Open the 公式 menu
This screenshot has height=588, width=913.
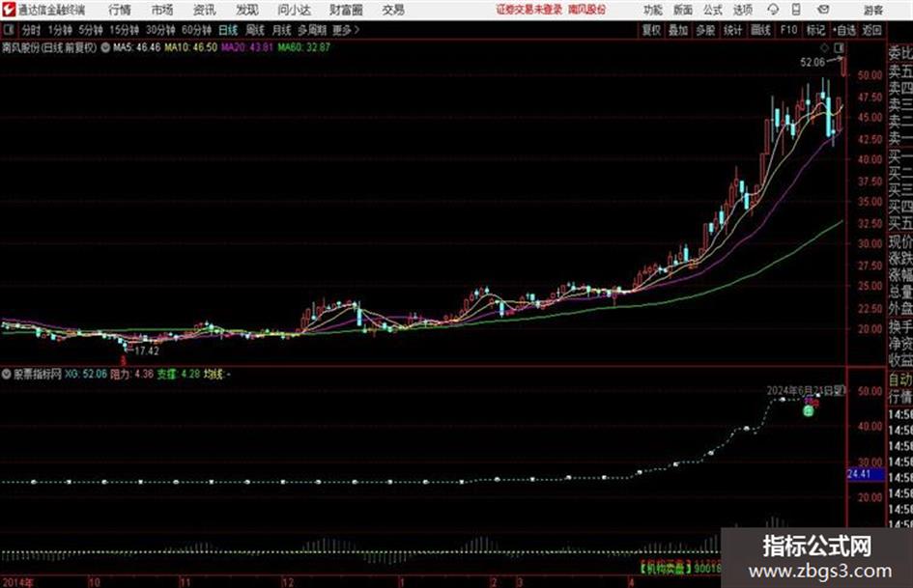(x=712, y=10)
